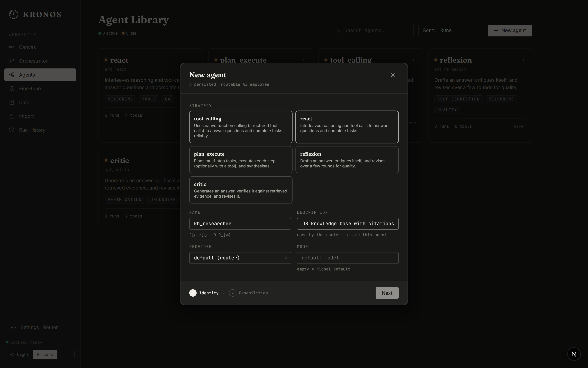This screenshot has height=368, width=588.
Task: Click the plus icon on New agent
Action: pyautogui.click(x=496, y=30)
